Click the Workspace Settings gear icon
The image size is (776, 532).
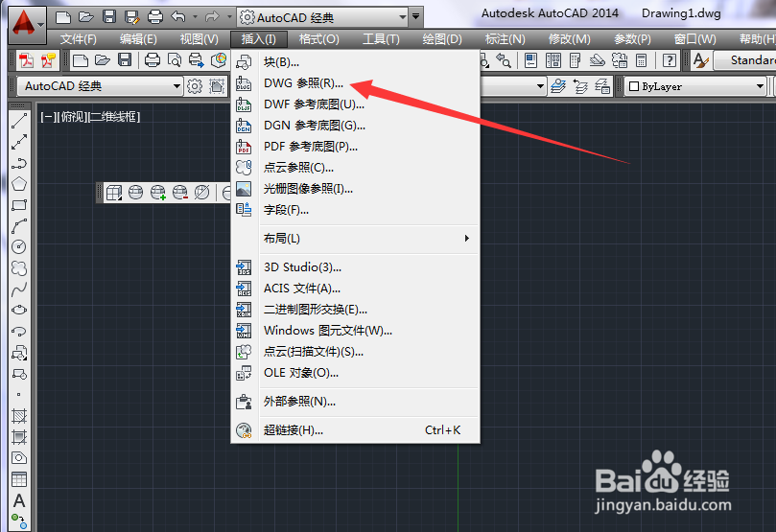pos(195,86)
